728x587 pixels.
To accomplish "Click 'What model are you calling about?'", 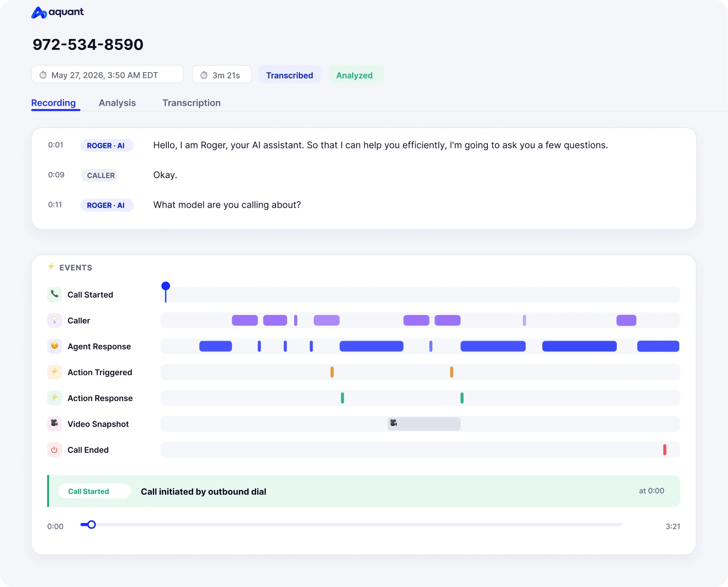I will pos(227,205).
